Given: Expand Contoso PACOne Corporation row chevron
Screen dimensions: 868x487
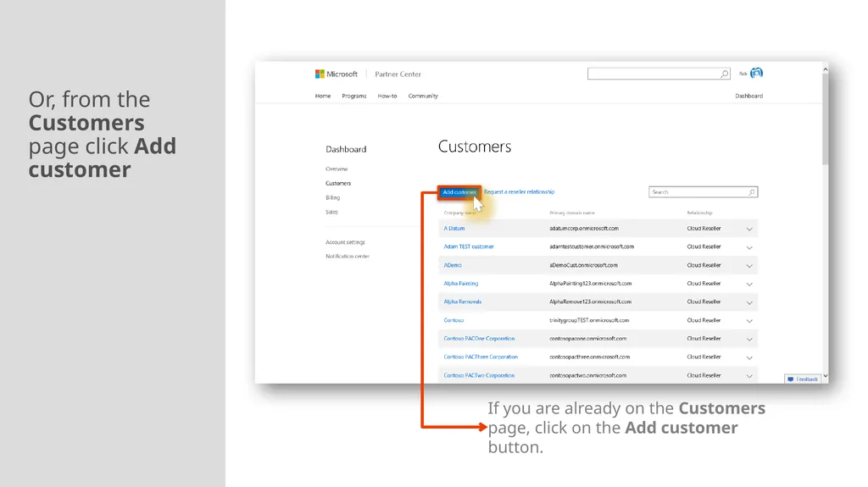Looking at the screenshot, I should tap(749, 340).
